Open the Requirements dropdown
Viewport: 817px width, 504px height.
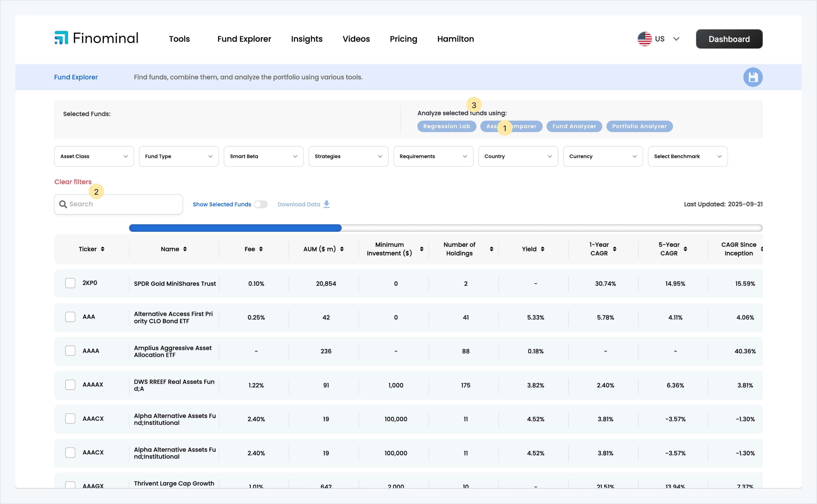point(434,156)
